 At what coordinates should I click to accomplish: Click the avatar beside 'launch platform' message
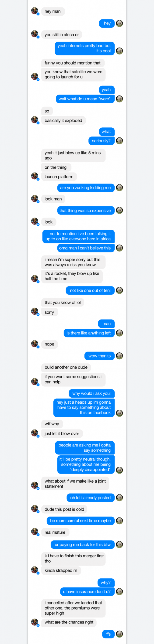click(x=35, y=176)
